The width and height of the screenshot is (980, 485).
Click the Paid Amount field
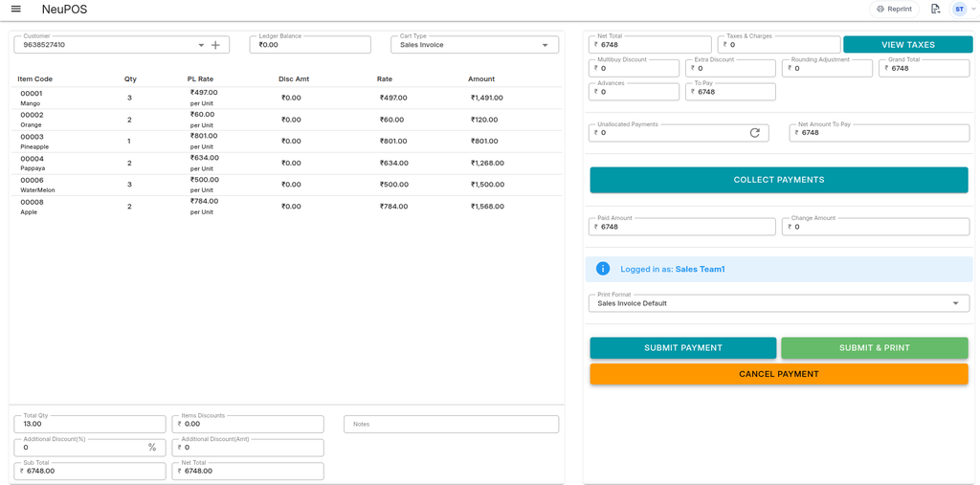tap(681, 227)
